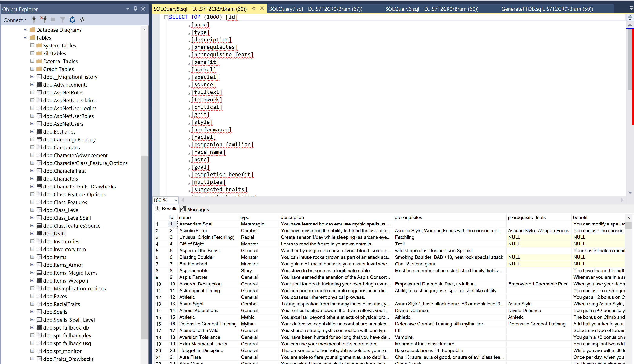Select dbo.CharacterClass_Feature_Options table

(x=85, y=163)
